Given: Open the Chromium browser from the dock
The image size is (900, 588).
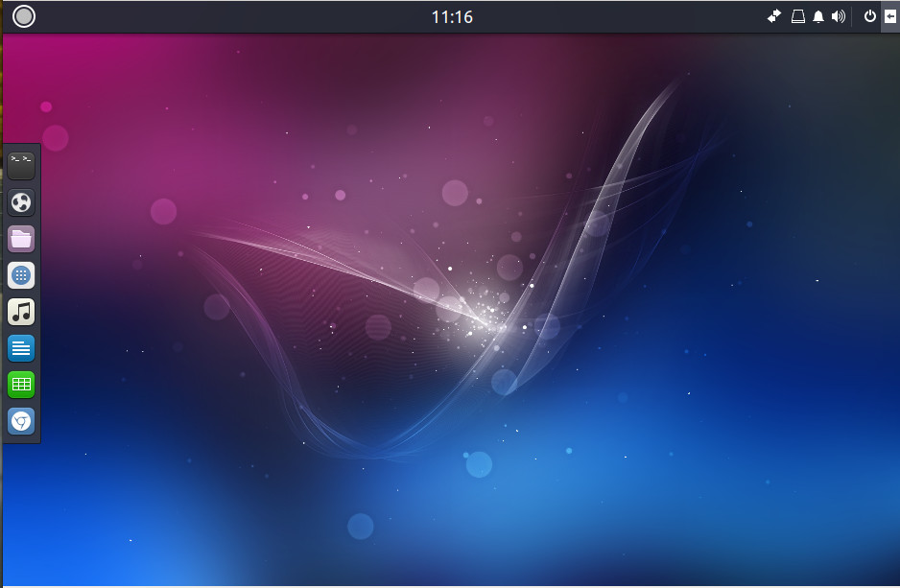Looking at the screenshot, I should click(21, 421).
